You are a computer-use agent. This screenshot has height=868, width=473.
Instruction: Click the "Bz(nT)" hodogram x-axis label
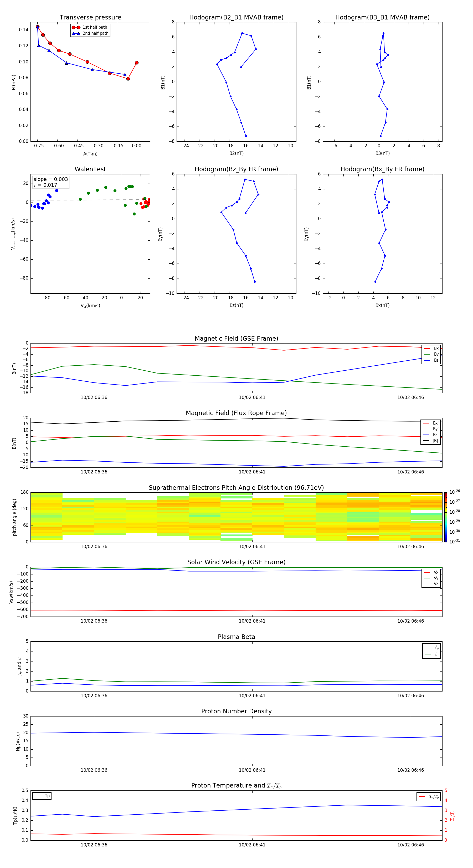(x=236, y=305)
